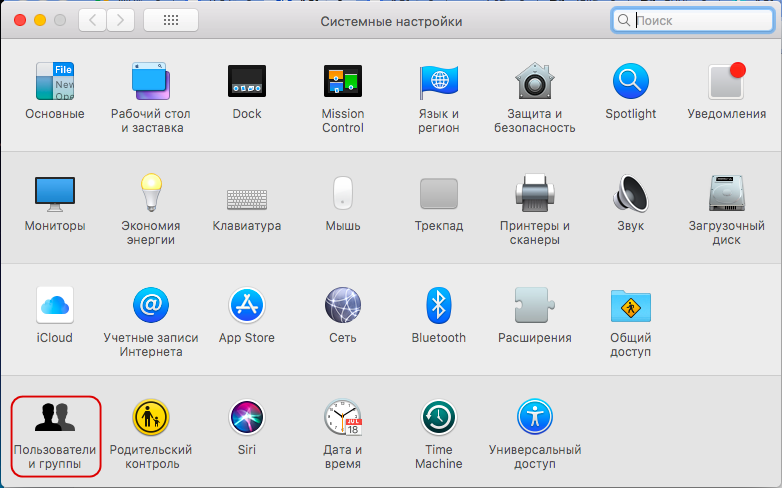This screenshot has width=782, height=488.
Task: Go back with the toolbar back arrow
Action: (x=93, y=20)
